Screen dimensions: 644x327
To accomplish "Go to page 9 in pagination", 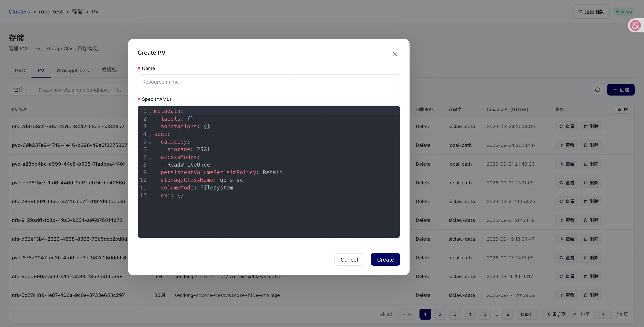I will coord(508,314).
